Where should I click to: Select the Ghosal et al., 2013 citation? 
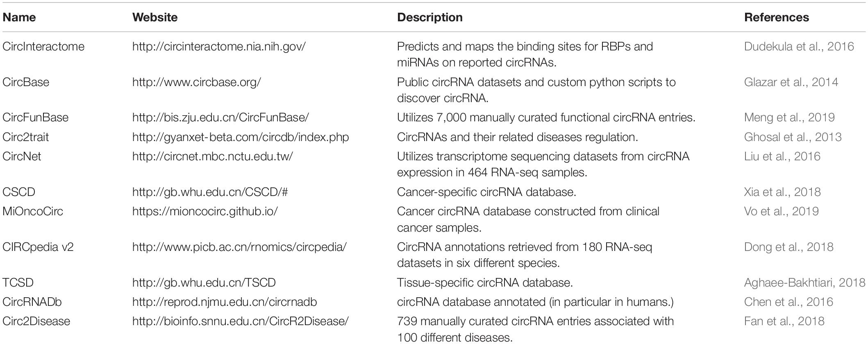[793, 137]
